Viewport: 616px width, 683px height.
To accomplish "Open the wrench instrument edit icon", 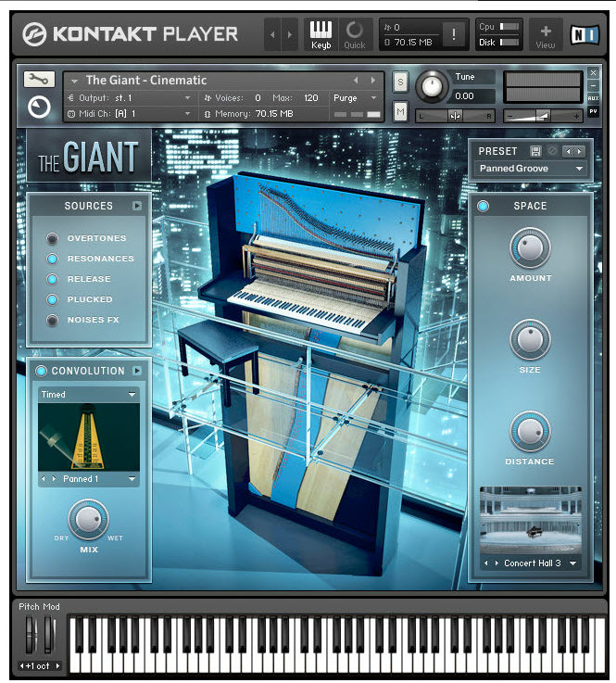I will [x=39, y=80].
